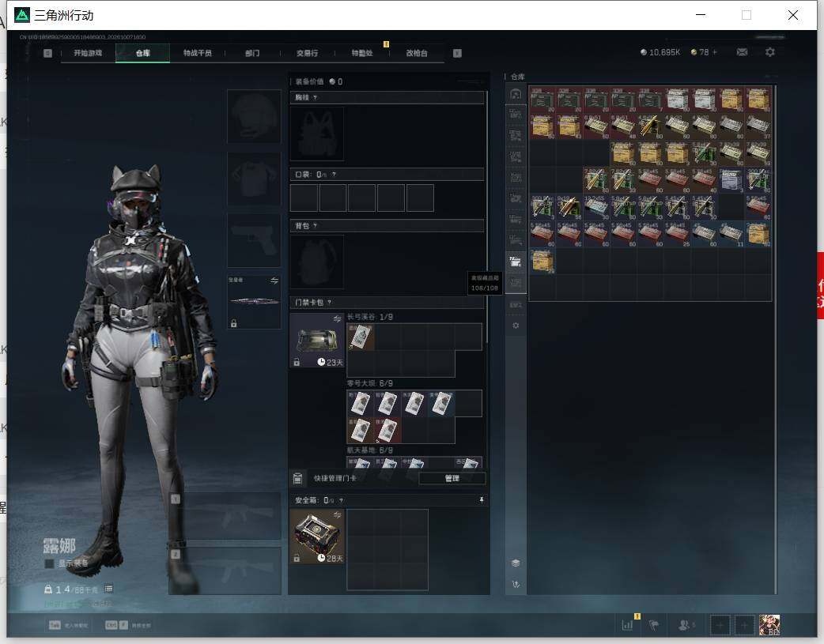Click the help question mark beside 门禁卡包

click(330, 303)
